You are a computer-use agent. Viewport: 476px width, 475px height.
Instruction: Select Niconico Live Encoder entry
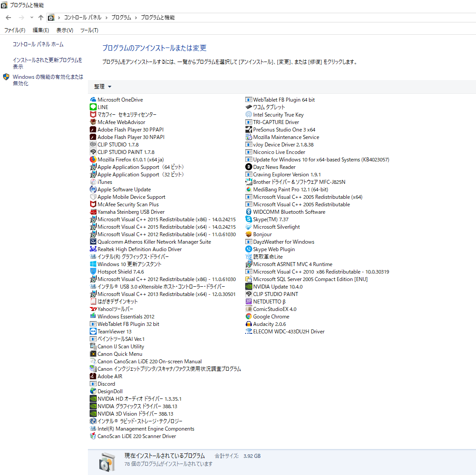click(x=275, y=152)
